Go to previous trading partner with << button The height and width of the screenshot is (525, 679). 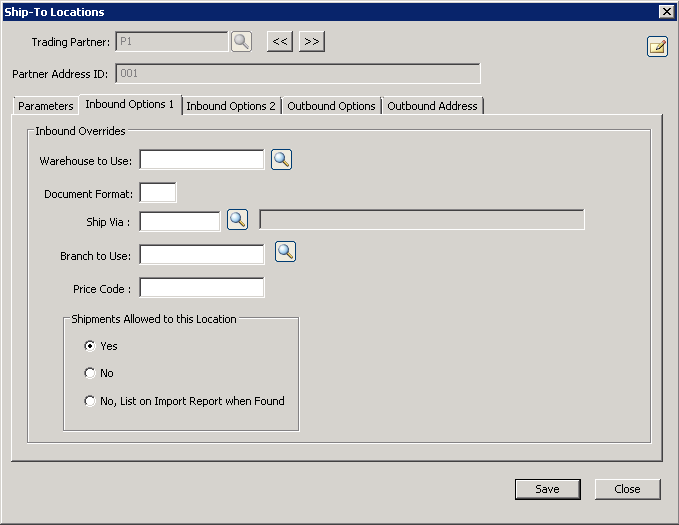pyautogui.click(x=280, y=41)
